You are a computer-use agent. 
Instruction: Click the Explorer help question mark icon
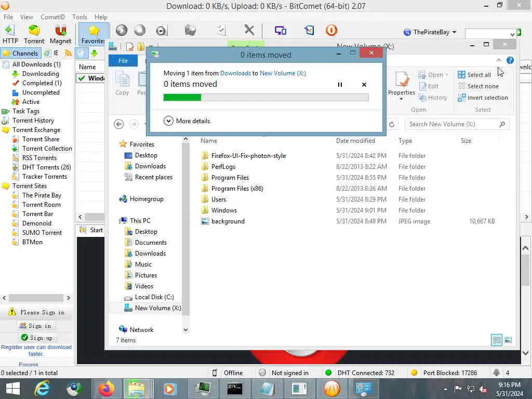click(510, 60)
